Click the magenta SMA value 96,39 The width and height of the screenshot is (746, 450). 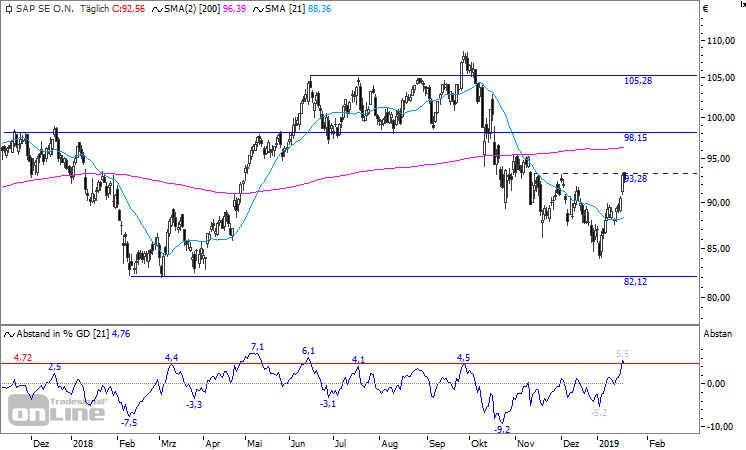click(x=234, y=9)
